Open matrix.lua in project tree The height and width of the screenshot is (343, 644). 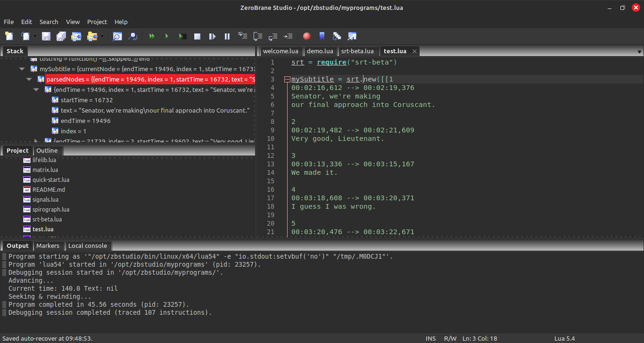(45, 170)
